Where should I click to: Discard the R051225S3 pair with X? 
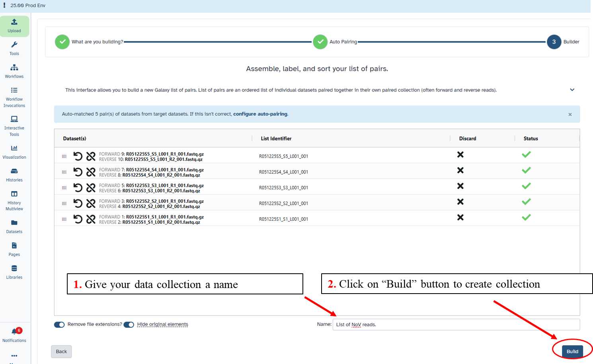[460, 186]
